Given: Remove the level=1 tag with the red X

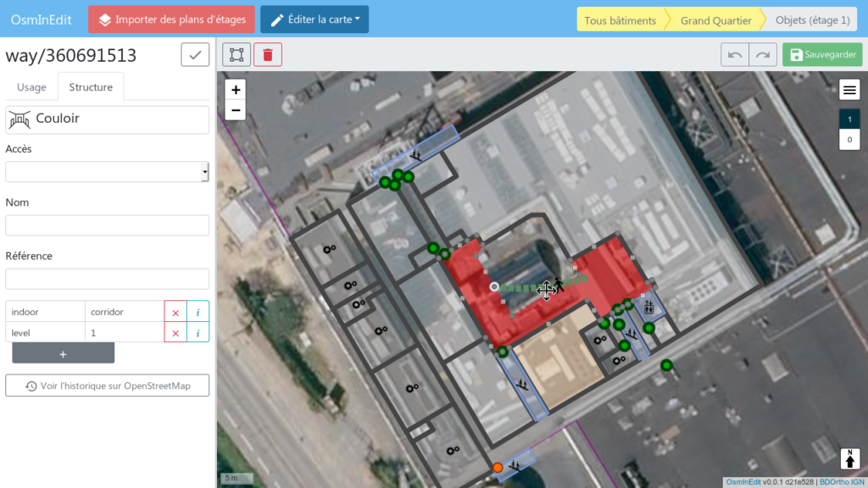Looking at the screenshot, I should [175, 332].
